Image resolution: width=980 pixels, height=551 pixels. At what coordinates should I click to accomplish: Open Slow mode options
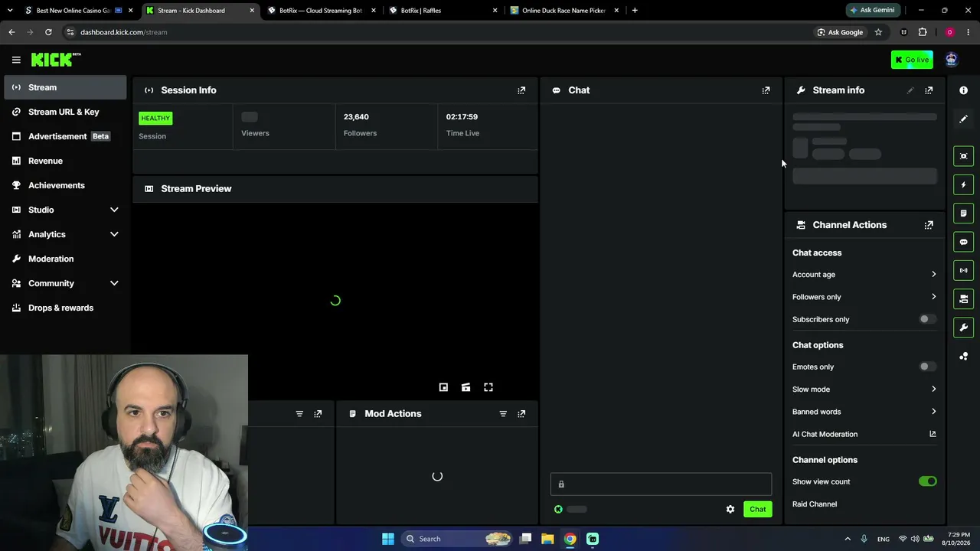pyautogui.click(x=864, y=390)
